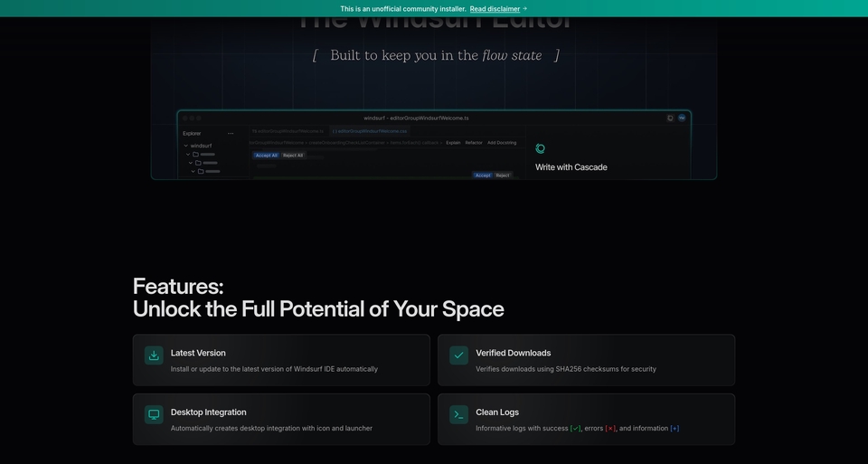Open the Explorer more options ellipsis
The width and height of the screenshot is (868, 464).
tap(231, 134)
